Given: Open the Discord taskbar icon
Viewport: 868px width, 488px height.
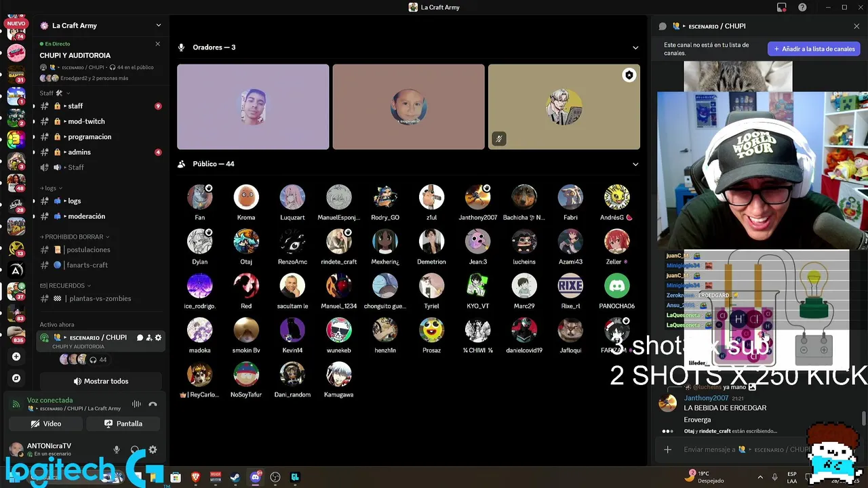Looking at the screenshot, I should click(256, 477).
